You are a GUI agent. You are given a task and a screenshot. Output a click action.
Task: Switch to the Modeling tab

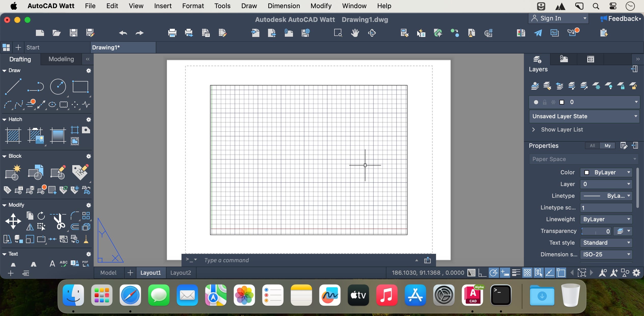61,59
